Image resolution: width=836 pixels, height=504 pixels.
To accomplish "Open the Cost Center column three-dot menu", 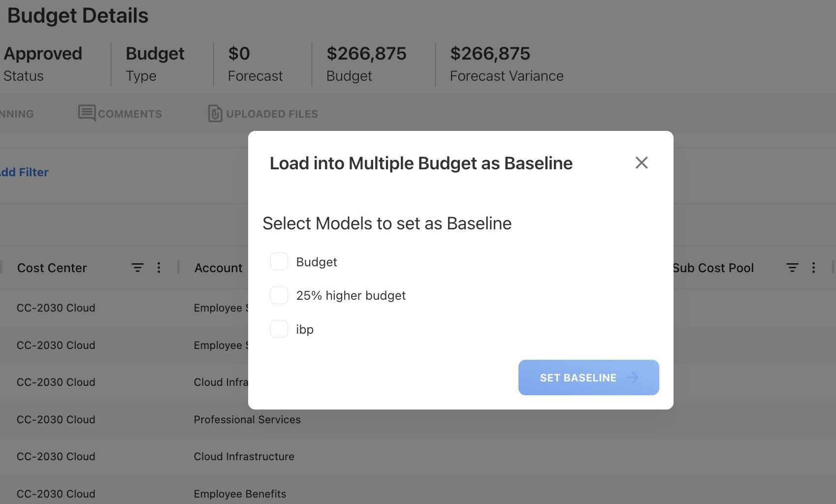I will 159,268.
